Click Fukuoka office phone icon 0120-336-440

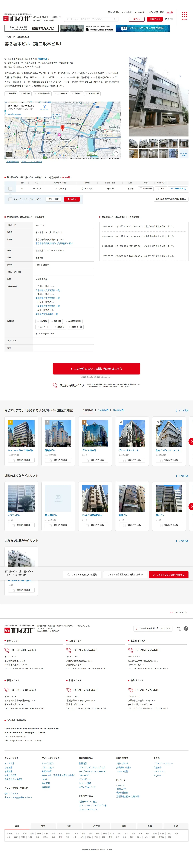[x=7, y=690]
